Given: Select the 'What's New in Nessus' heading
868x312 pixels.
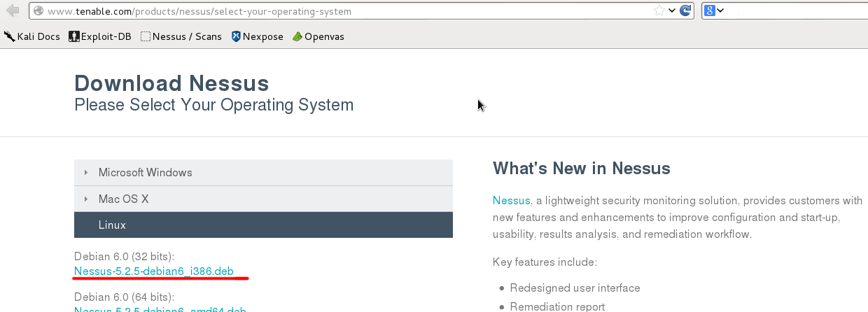Looking at the screenshot, I should tap(582, 168).
